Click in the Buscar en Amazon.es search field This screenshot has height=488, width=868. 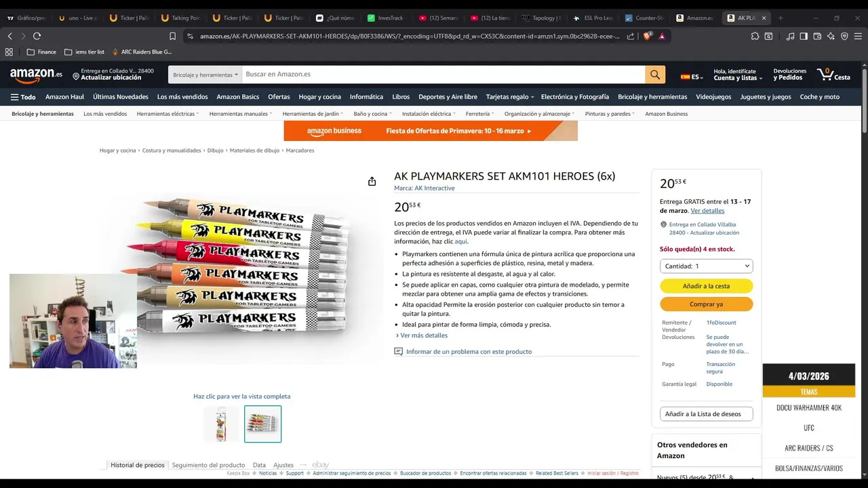pyautogui.click(x=443, y=75)
